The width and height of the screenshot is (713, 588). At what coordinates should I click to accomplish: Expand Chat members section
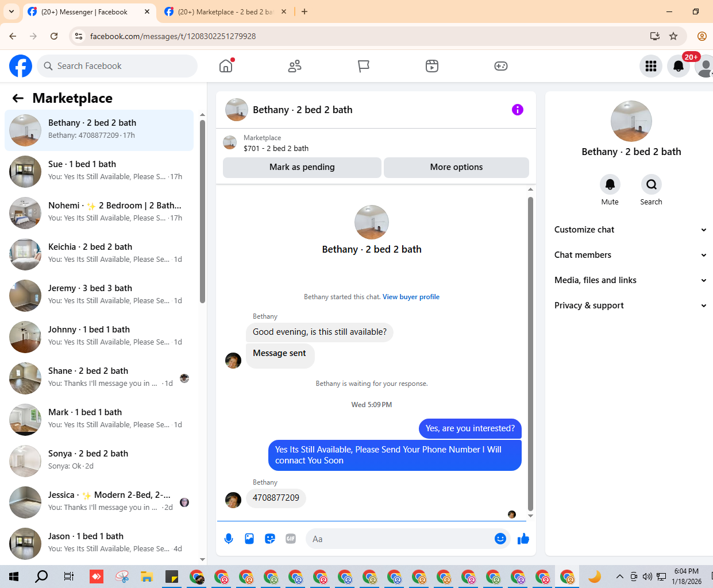[x=630, y=255]
